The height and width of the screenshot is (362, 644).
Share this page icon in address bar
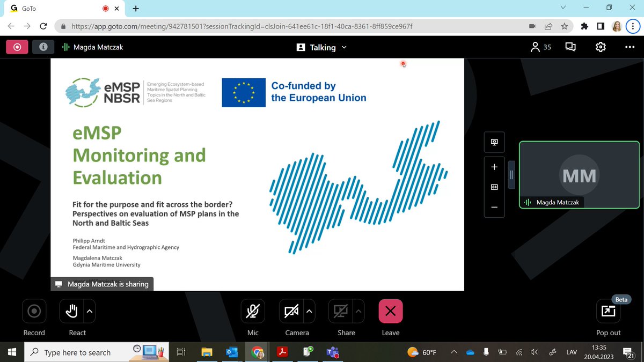click(548, 26)
